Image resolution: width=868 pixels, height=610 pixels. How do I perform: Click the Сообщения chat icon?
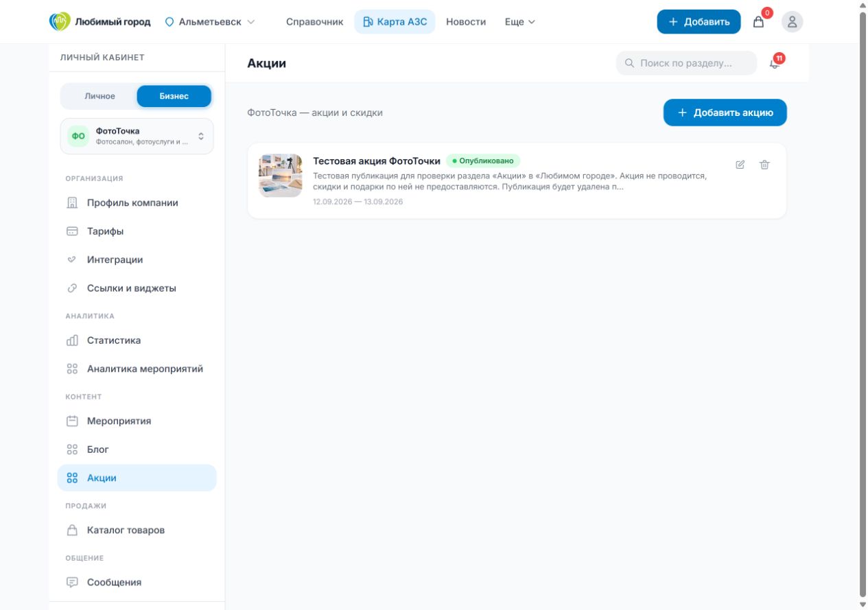pos(72,583)
